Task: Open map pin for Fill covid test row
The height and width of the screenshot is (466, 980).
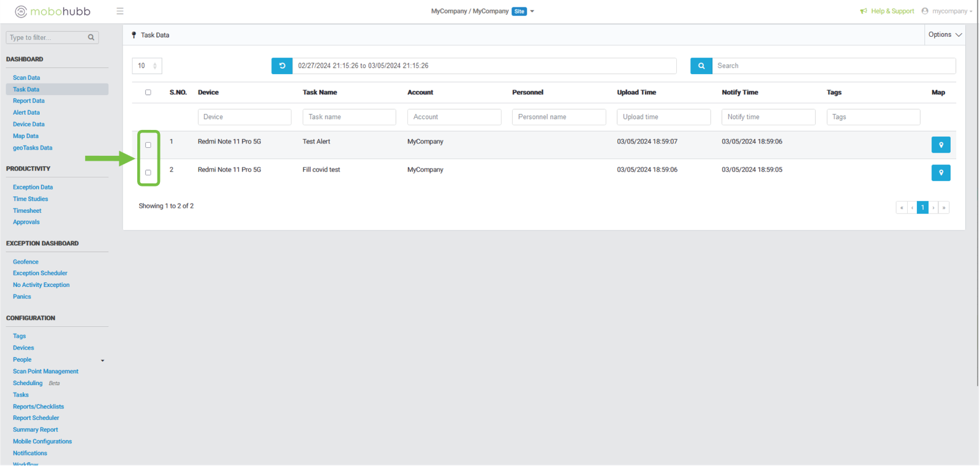Action: tap(940, 173)
